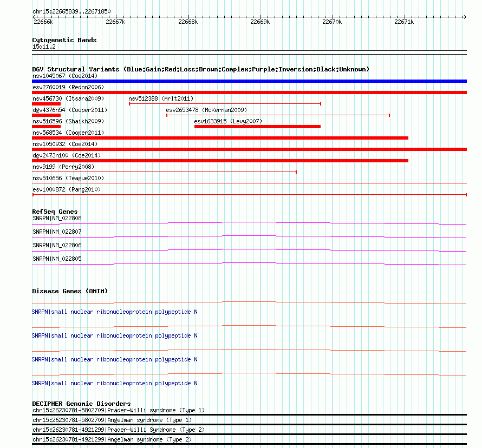Open Prader-Willi syndrome (Type 1) DECIPHER entry
This screenshot has width=482, height=448.
click(x=119, y=411)
